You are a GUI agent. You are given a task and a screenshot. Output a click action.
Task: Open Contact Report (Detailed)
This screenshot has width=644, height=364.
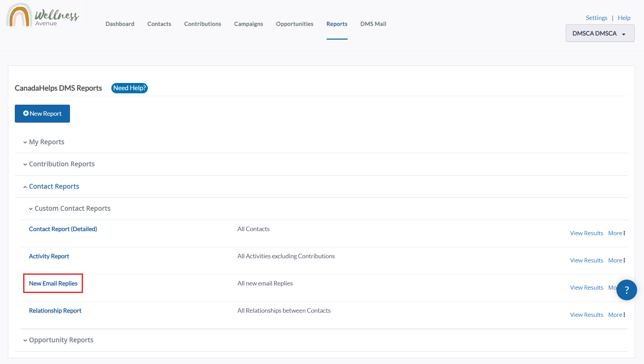pos(63,229)
